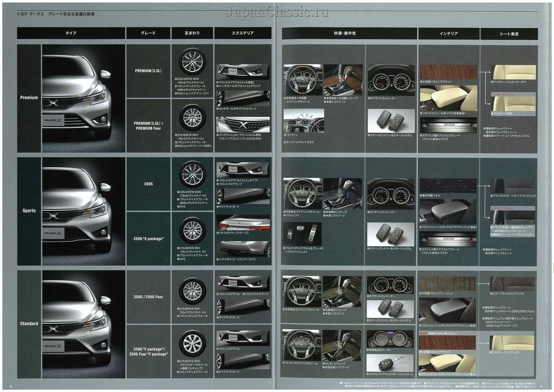Click the PREMIUM(2.5L) / PREMIUM Four grade label

148,126
